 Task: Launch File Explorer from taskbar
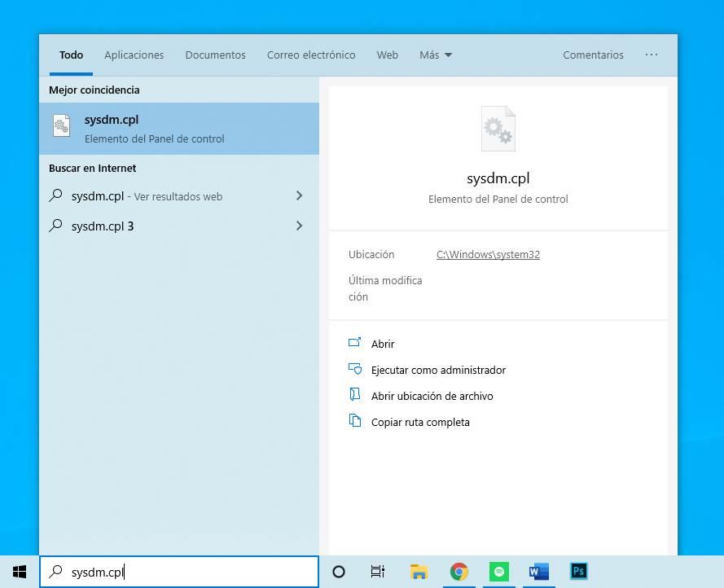(419, 572)
